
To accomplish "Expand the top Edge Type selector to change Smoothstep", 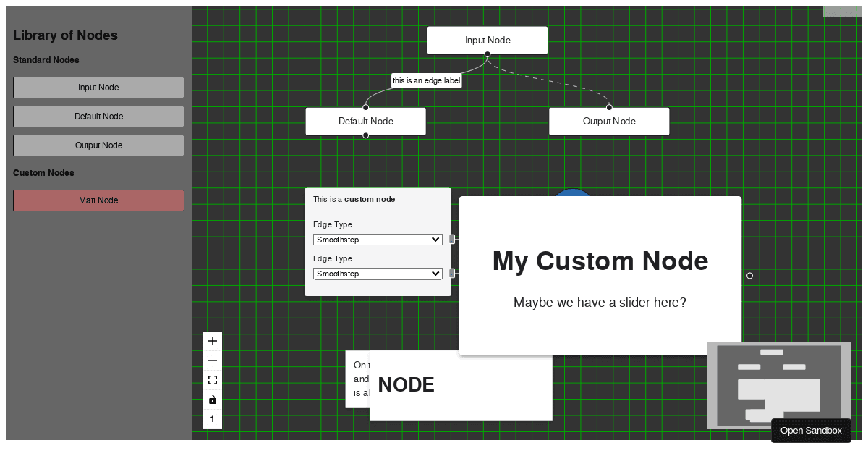I will pos(377,239).
